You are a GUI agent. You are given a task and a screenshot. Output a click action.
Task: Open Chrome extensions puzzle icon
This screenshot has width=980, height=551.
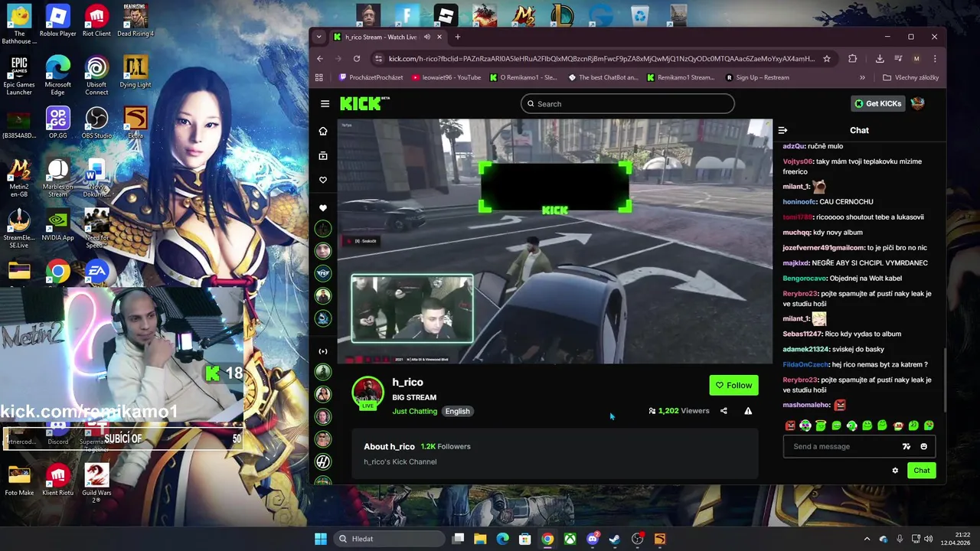pyautogui.click(x=852, y=58)
